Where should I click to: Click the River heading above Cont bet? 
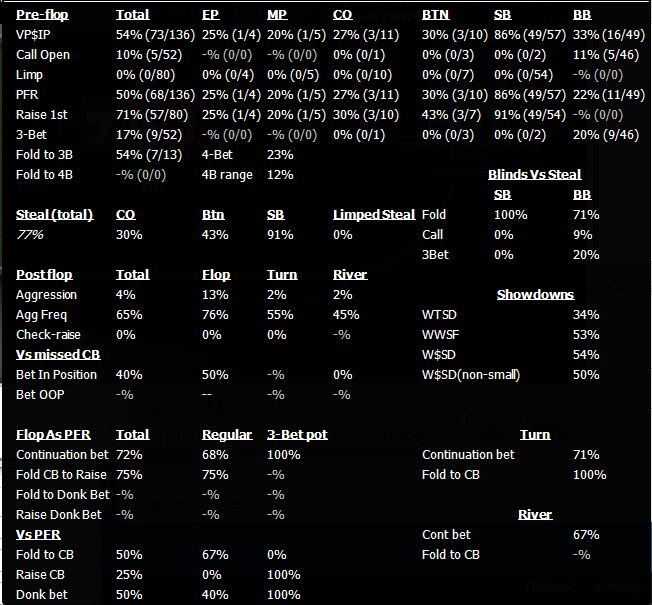click(535, 514)
